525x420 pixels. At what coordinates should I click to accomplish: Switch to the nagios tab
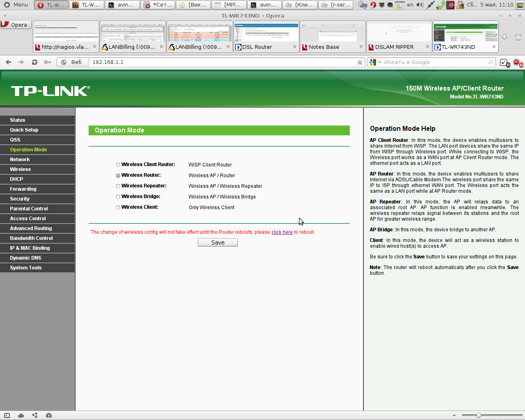click(66, 37)
